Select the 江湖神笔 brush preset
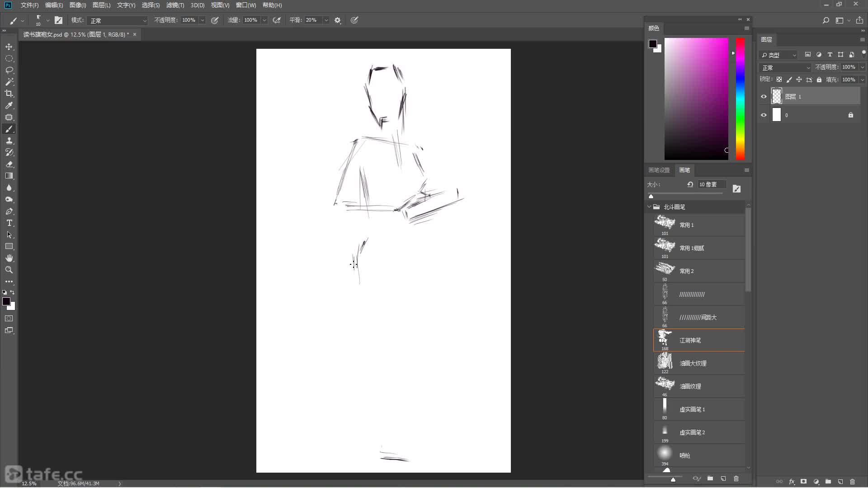868x488 pixels. click(699, 340)
